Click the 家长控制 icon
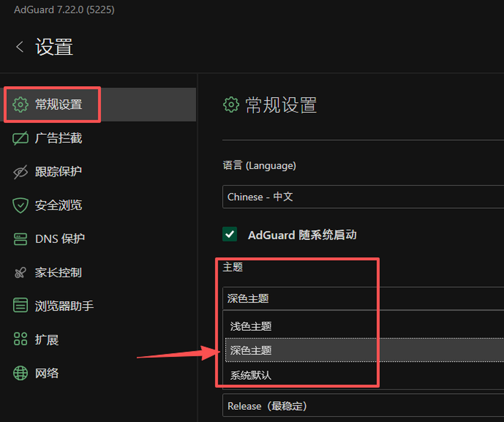The width and height of the screenshot is (504, 422). (x=20, y=273)
